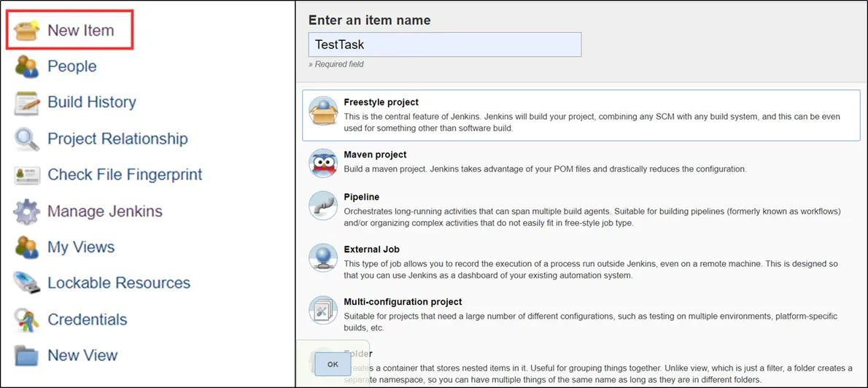Click the New View folder icon

[x=26, y=356]
